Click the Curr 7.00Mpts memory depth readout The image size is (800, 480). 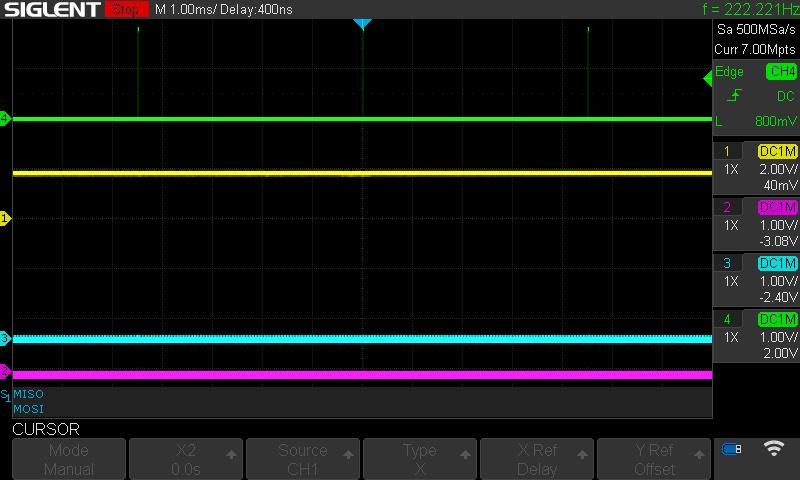coord(755,49)
